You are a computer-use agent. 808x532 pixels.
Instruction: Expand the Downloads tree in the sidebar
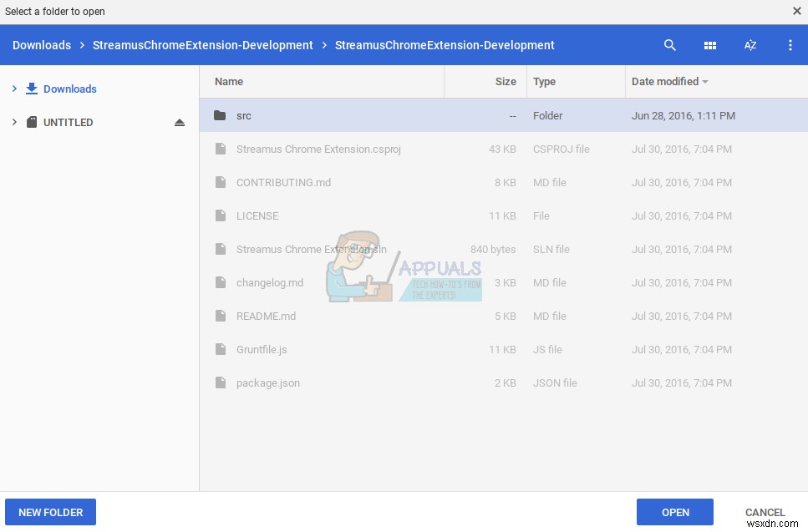pos(14,89)
